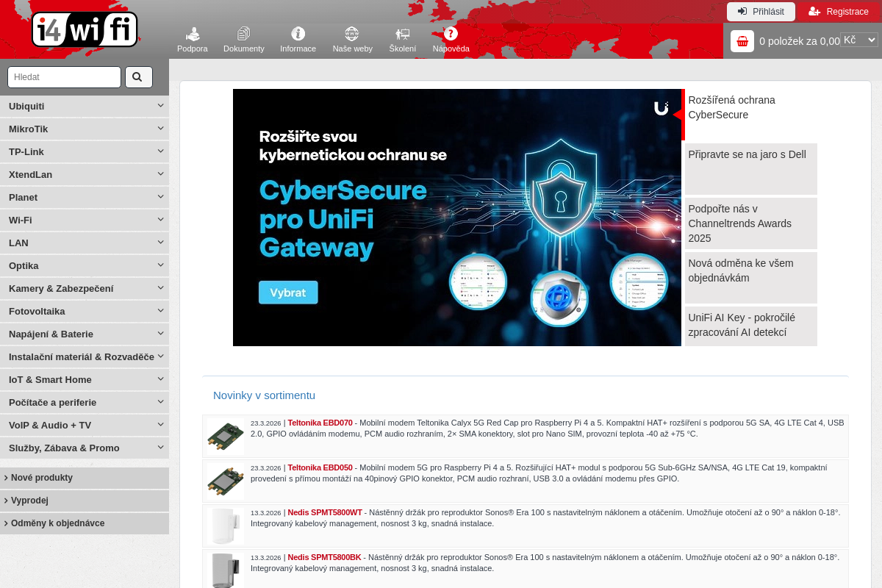Viewport: 882px width, 588px height.
Task: Click the Přihlásit login button
Action: pos(761,12)
